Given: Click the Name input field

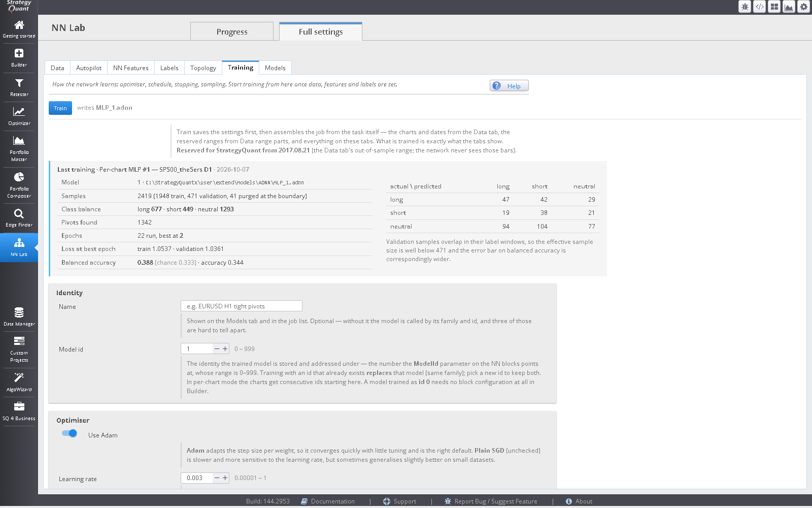Looking at the screenshot, I should point(242,306).
